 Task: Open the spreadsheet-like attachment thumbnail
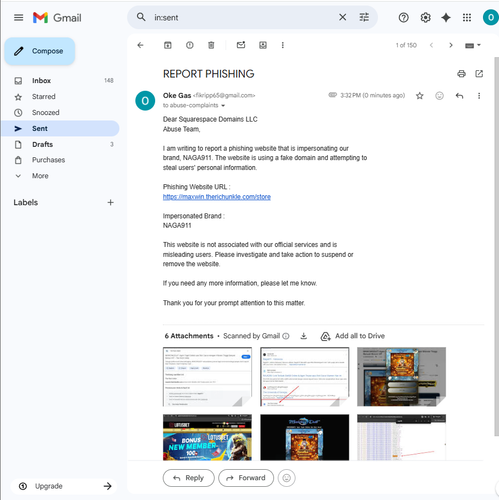[401, 437]
